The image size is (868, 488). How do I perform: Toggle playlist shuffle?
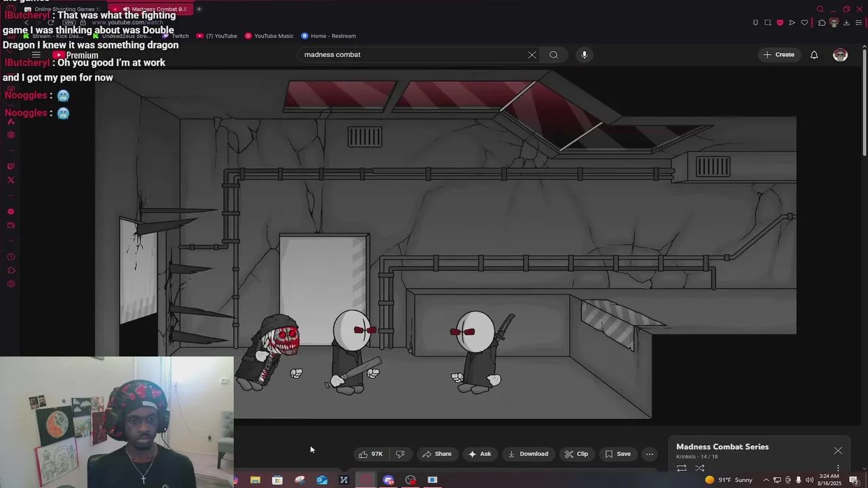[x=700, y=468]
